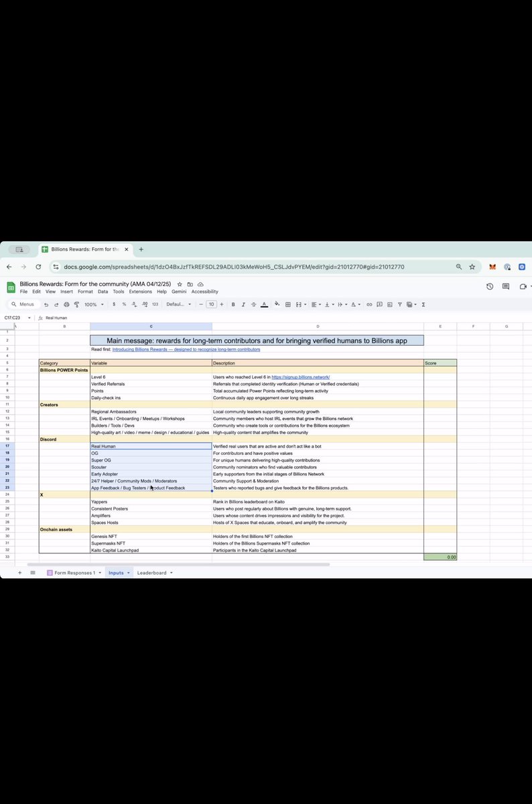
Task: Open the text rotation dropdown
Action: tap(354, 304)
